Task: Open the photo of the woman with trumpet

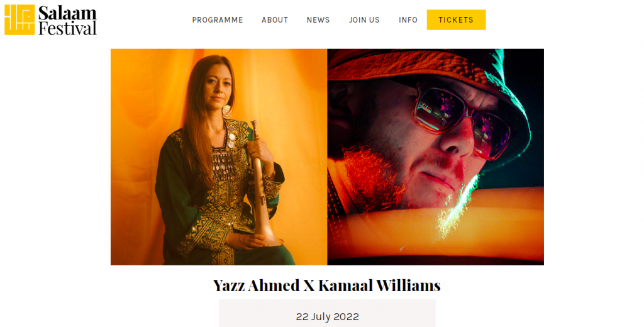Action: click(x=219, y=157)
